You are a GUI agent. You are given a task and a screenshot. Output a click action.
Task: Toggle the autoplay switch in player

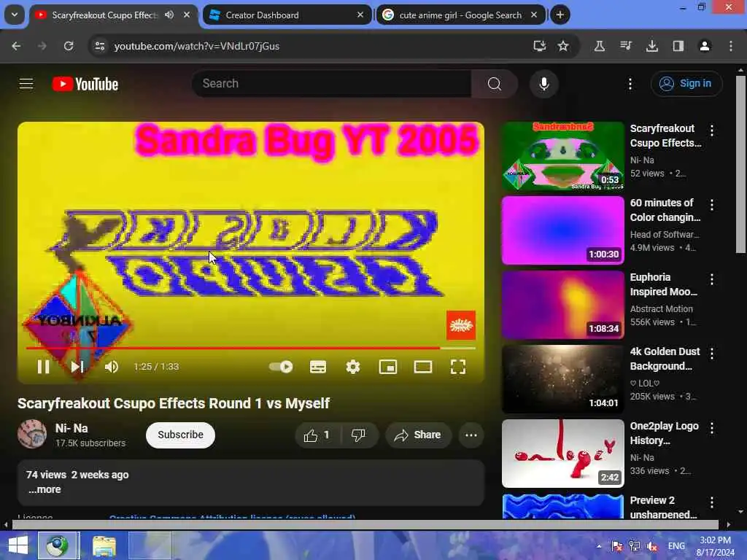281,367
